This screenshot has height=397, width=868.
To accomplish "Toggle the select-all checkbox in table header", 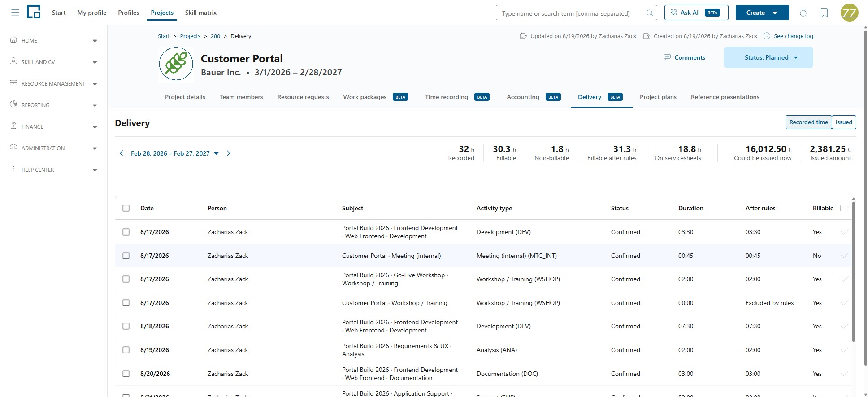I will click(126, 208).
